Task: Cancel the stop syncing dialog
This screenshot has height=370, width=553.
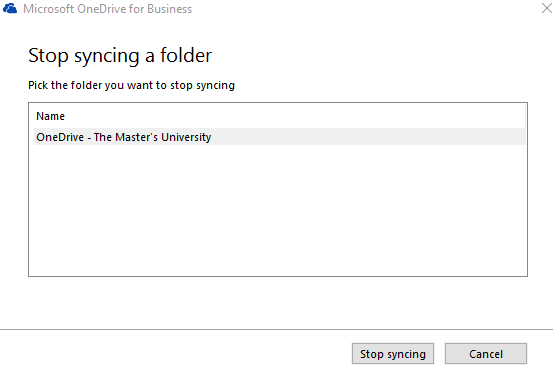Action: pyautogui.click(x=486, y=353)
